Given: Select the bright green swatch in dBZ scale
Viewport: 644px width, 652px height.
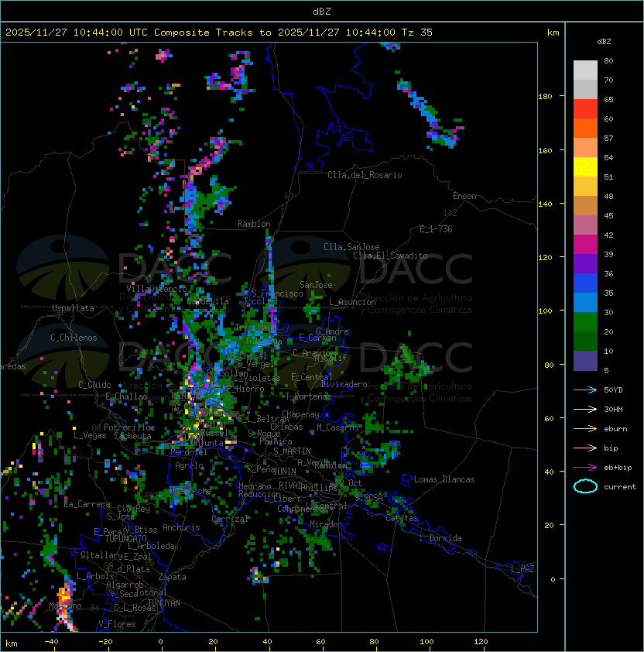Looking at the screenshot, I should pos(585,321).
